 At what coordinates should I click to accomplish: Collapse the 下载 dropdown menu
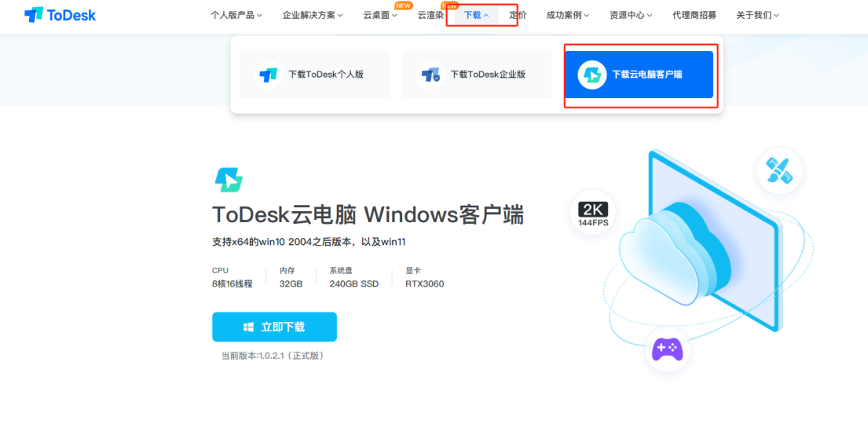tap(476, 15)
